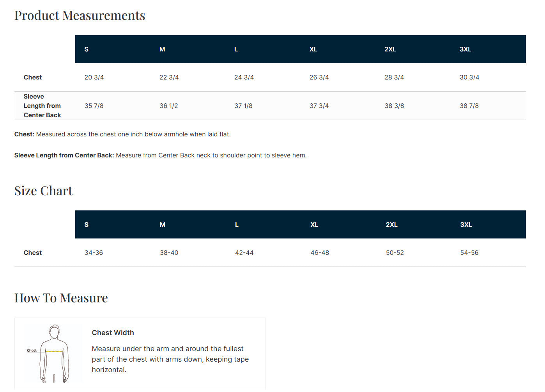Select the 34-36 chest size range

94,253
